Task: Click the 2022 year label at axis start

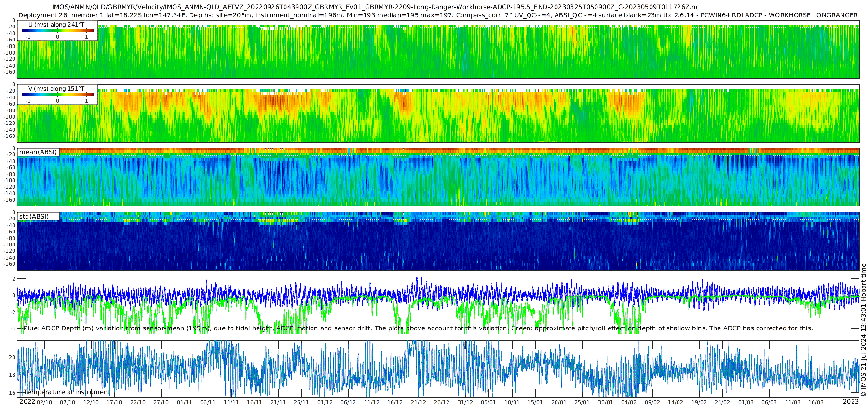Action: pos(27,402)
